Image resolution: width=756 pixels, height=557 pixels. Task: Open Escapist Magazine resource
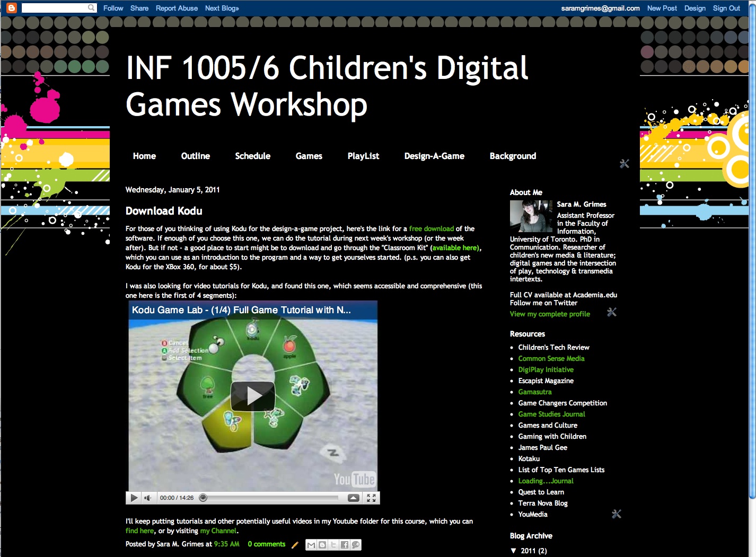coord(546,381)
